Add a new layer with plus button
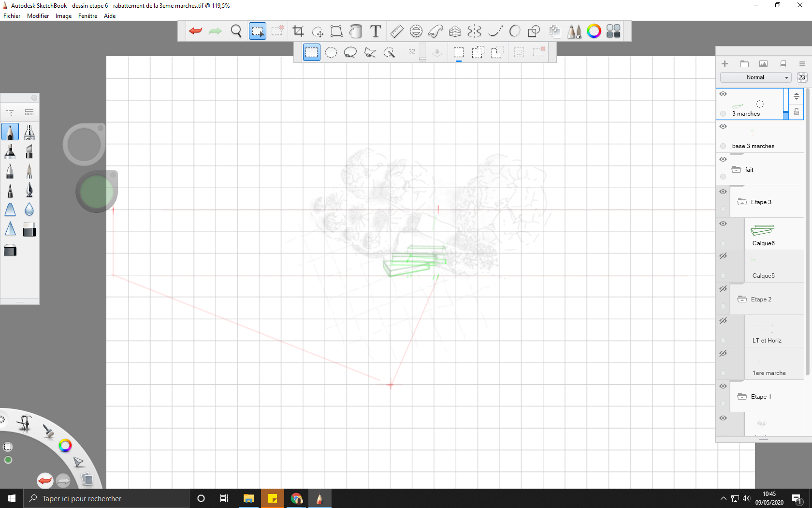Image resolution: width=812 pixels, height=508 pixels. point(725,64)
